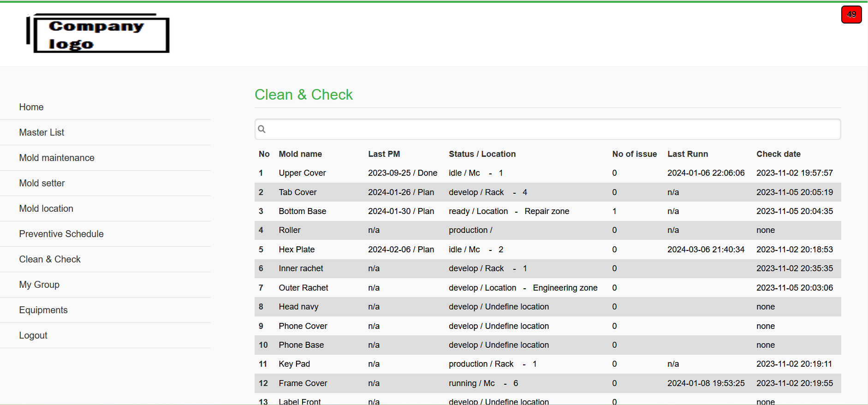Select Phone Base mold name
The height and width of the screenshot is (405, 868).
pos(301,345)
